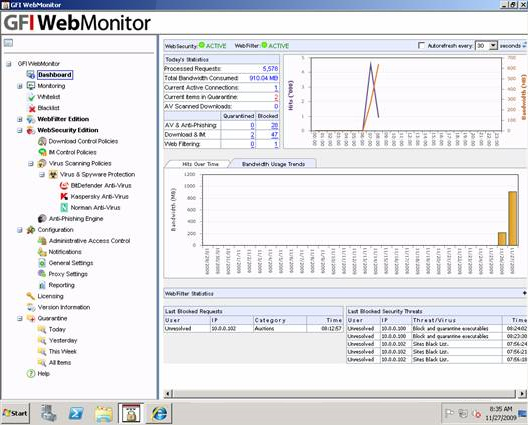This screenshot has width=528, height=425.
Task: Collapse Virus Scanning Policies node
Action: point(31,164)
